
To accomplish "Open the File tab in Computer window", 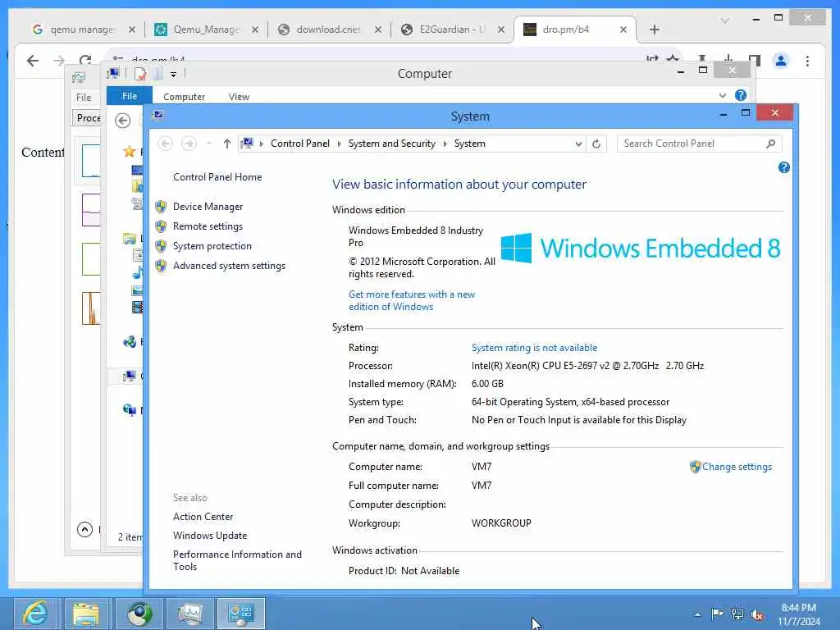I will pos(130,96).
